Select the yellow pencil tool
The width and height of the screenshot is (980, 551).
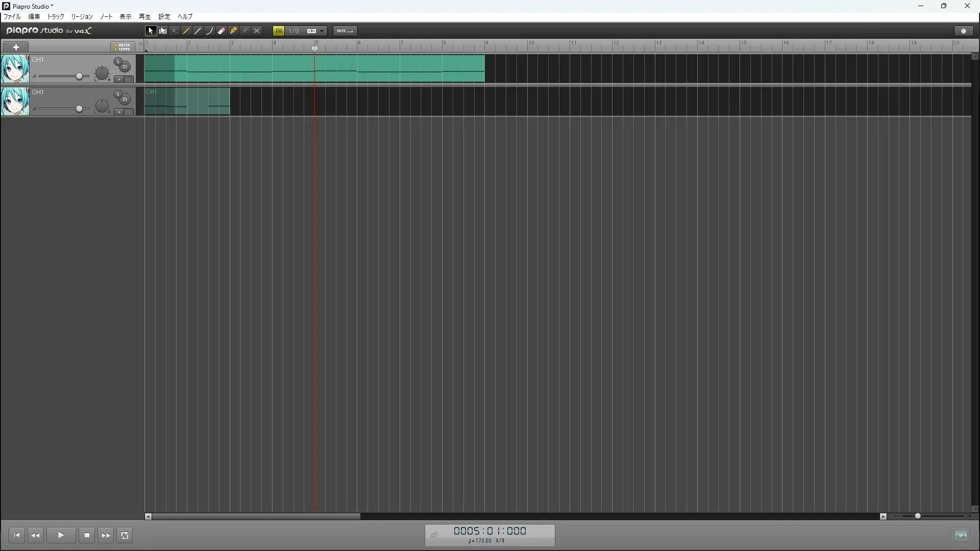pyautogui.click(x=186, y=31)
